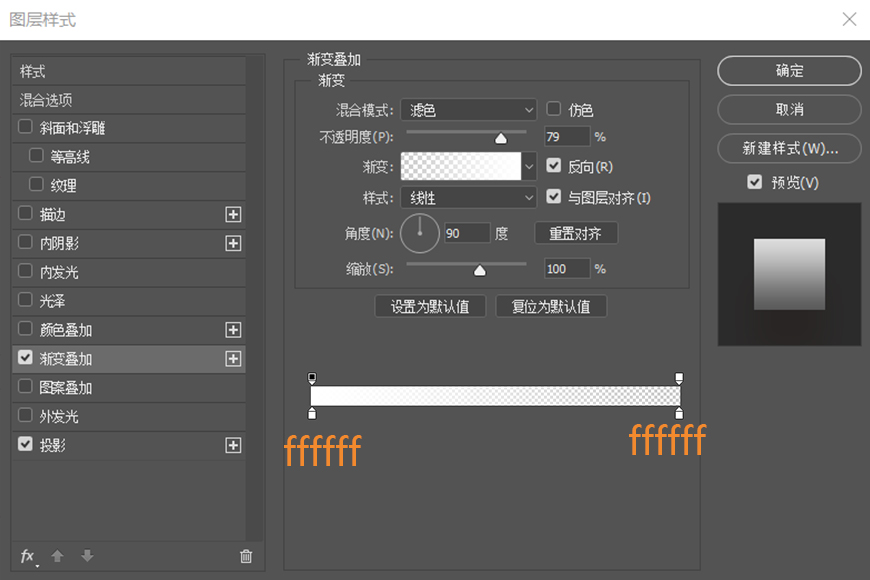Click the trash icon to delete effect
The width and height of the screenshot is (870, 580).
click(245, 557)
